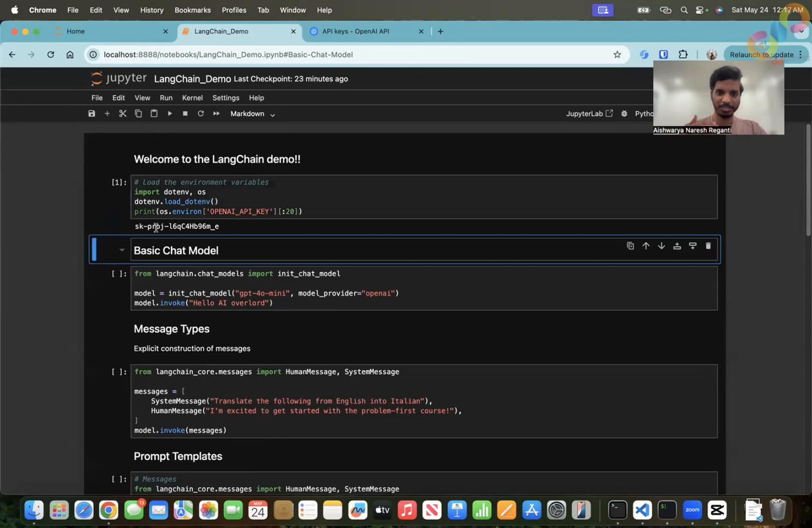Image resolution: width=812 pixels, height=528 pixels.
Task: Run the selected cell with play icon
Action: 170,114
